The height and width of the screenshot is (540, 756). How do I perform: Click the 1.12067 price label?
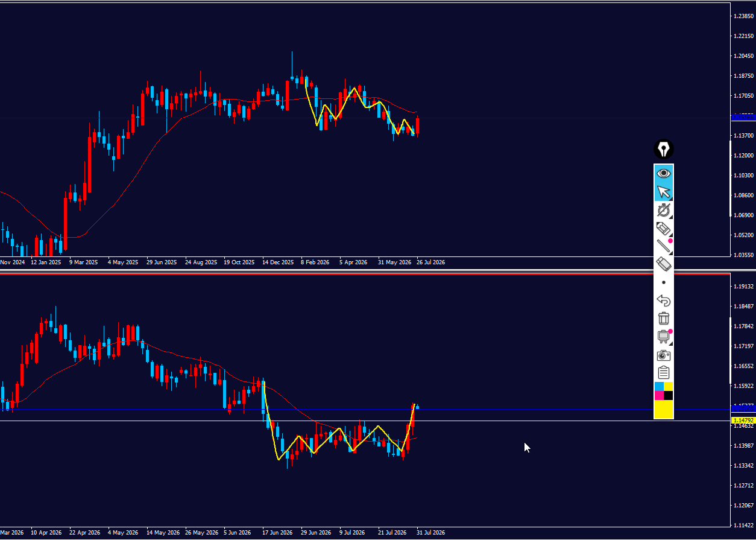click(744, 506)
